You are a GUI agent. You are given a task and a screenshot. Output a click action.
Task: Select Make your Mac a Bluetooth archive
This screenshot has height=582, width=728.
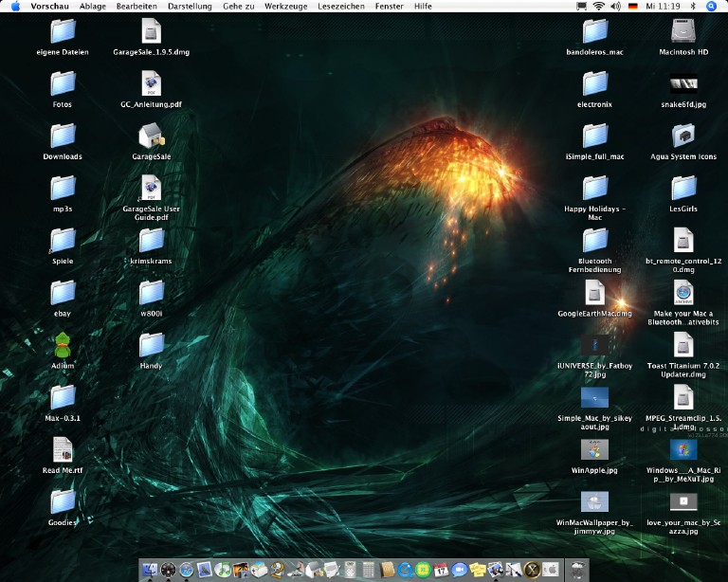click(x=682, y=293)
